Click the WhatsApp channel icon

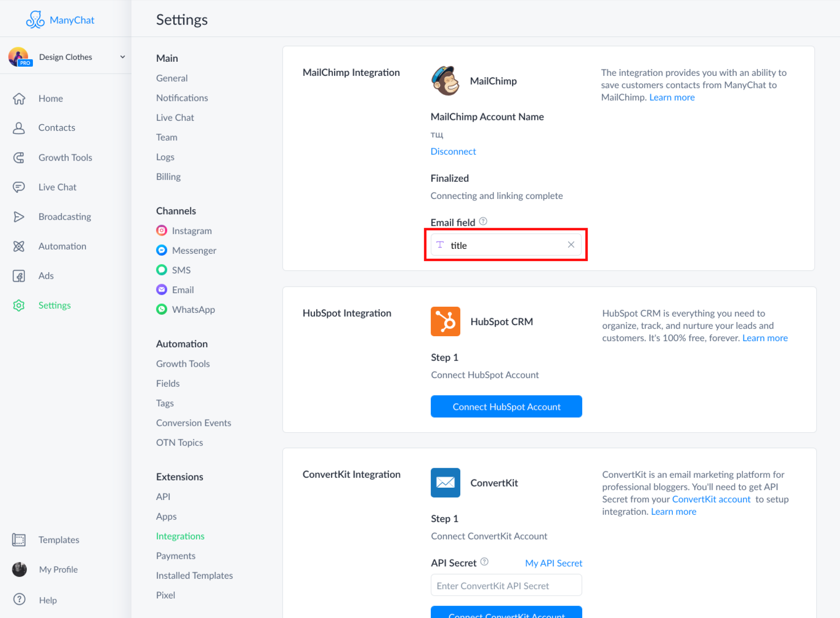point(162,309)
